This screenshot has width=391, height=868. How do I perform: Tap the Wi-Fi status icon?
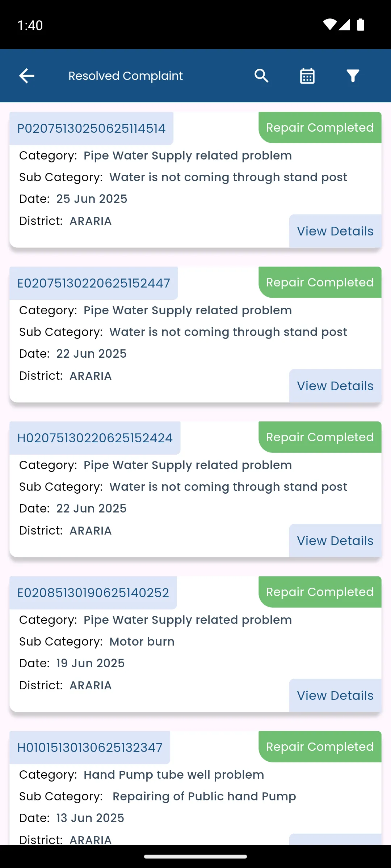[x=329, y=25]
